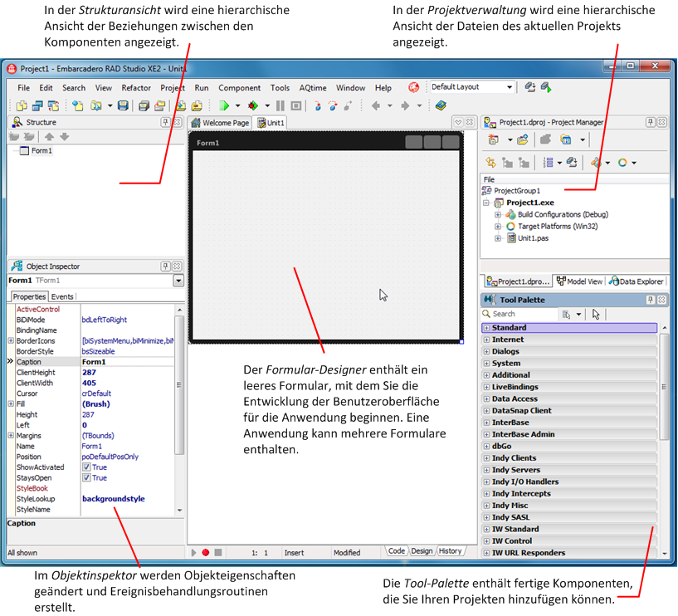The height and width of the screenshot is (616, 678).
Task: Expand the Unit1.pas tree node
Action: pos(498,238)
